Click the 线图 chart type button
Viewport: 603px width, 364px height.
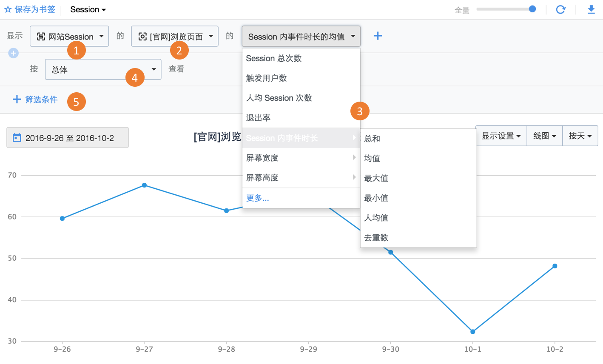tap(544, 136)
